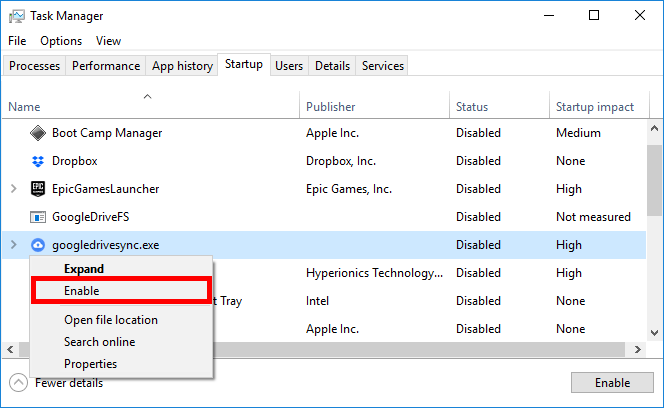
Task: Expand the googledrivesync.exe row chevron
Action: pyautogui.click(x=14, y=244)
